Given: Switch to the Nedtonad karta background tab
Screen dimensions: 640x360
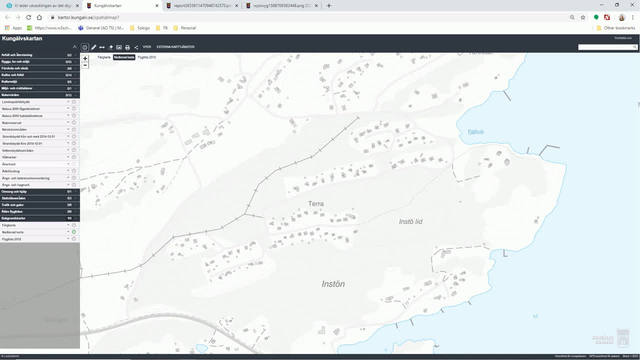Looking at the screenshot, I should (124, 57).
